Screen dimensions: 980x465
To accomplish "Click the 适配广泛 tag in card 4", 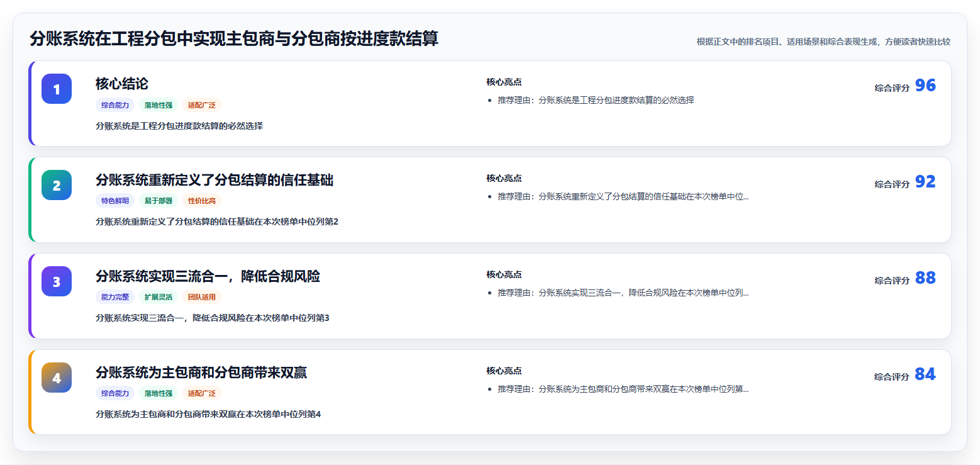I will pos(202,393).
